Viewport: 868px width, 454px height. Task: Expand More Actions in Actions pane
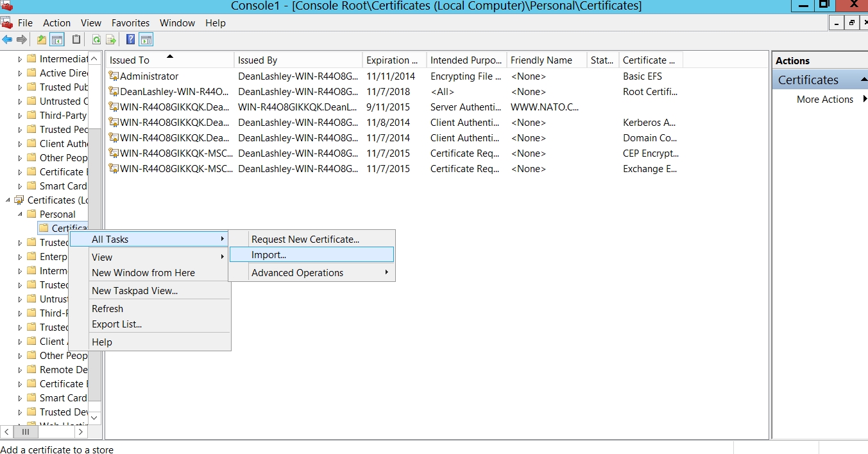coord(864,100)
